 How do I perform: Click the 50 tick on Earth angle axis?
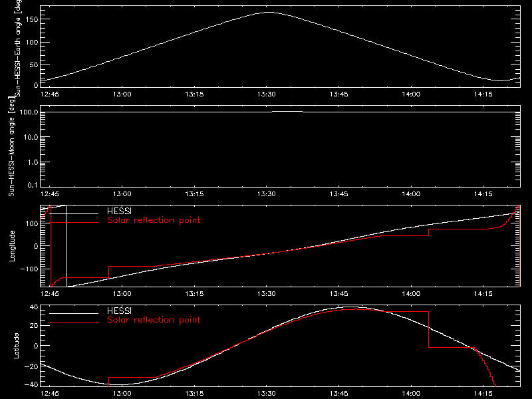(34, 65)
